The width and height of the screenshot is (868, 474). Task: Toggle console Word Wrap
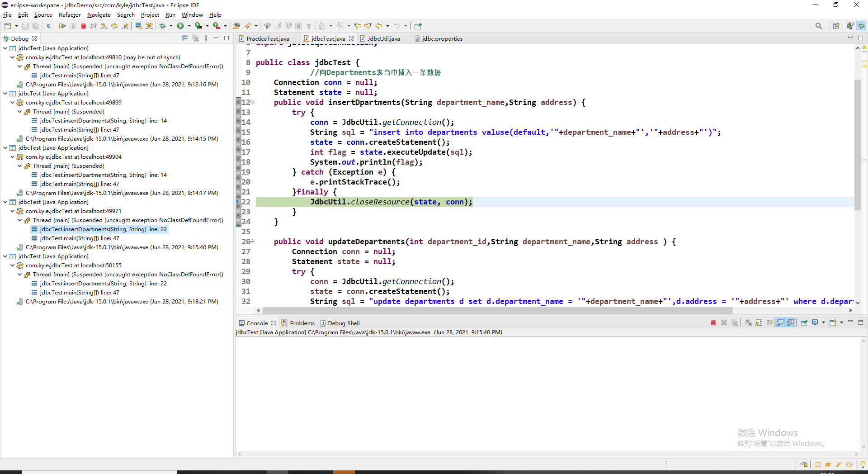769,323
